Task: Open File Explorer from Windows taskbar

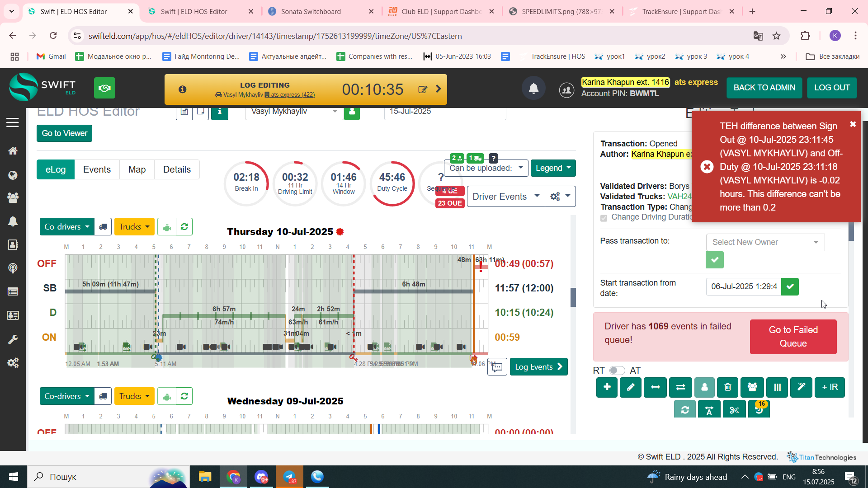Action: pos(205,477)
